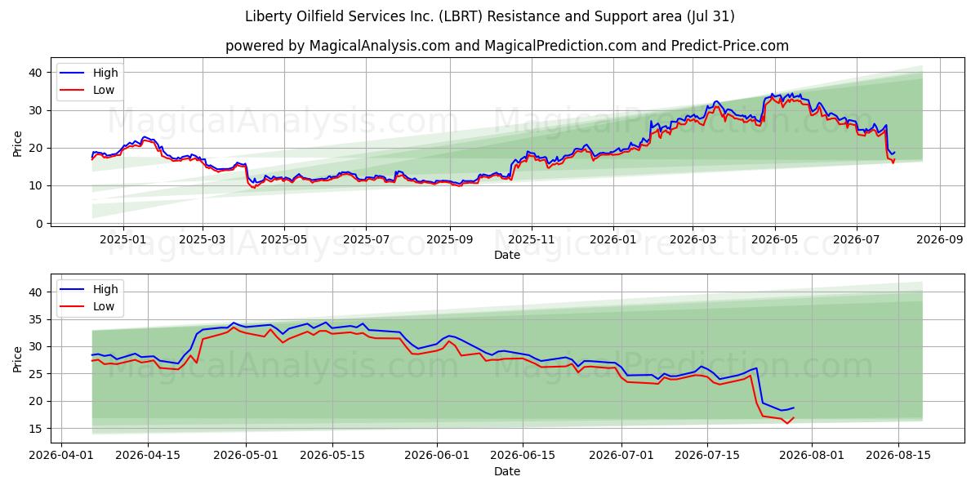Click the '2026-01' x-axis label on top chart
Viewport: 980px width, 490px height.
coord(612,240)
